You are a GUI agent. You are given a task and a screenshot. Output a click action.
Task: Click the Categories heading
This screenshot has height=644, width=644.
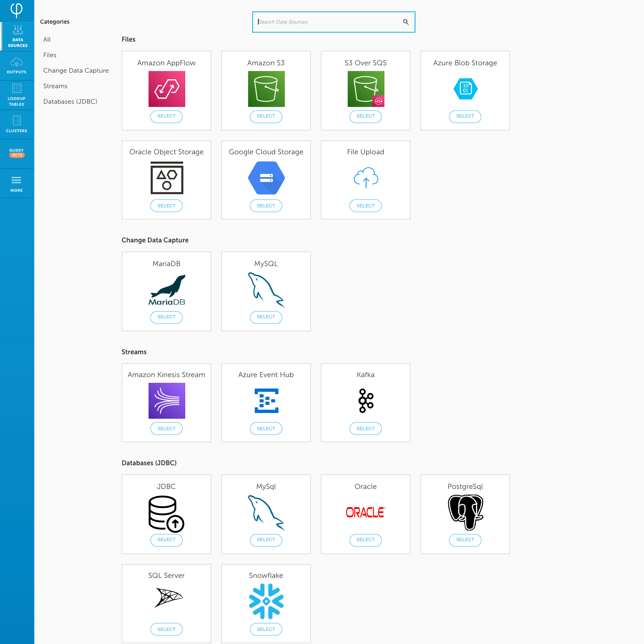(x=55, y=22)
